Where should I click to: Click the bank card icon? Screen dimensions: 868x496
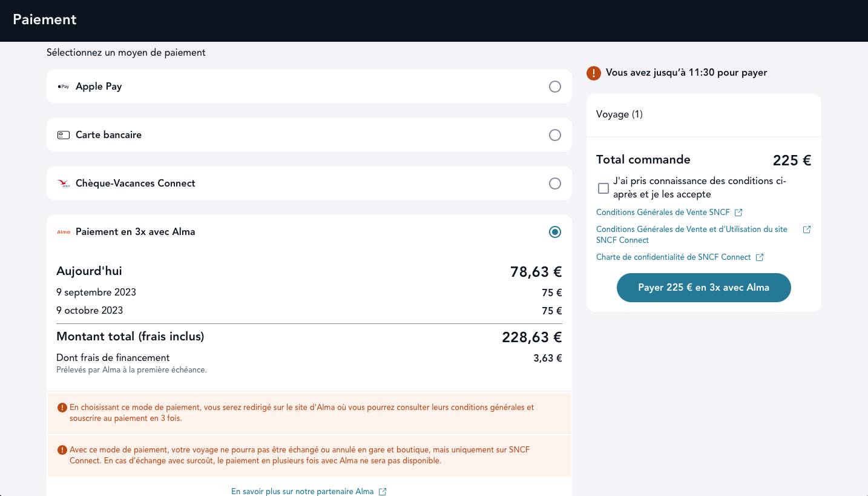64,135
